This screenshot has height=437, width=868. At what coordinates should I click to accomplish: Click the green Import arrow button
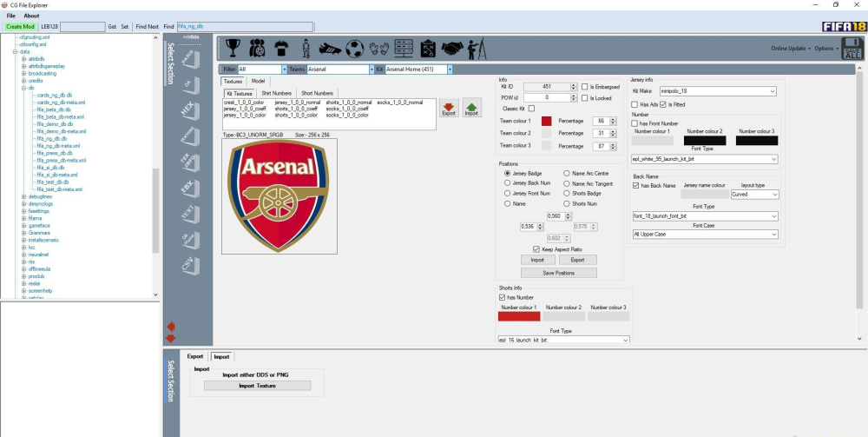coord(471,108)
